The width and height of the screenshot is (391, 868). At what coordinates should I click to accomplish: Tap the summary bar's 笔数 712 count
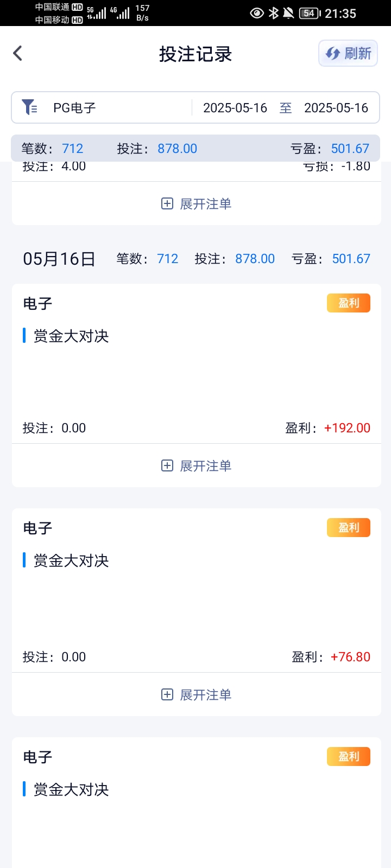click(72, 149)
